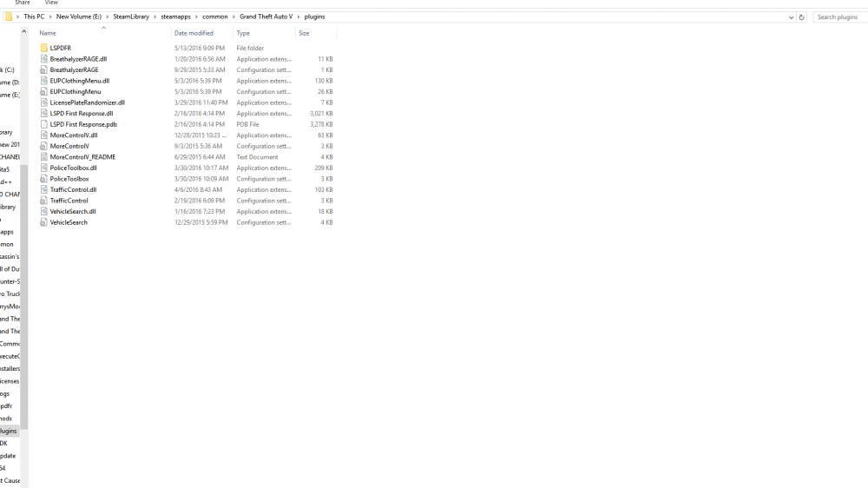Click '4/6/2016 8:43 AM' date cell
Image resolution: width=868 pixels, height=488 pixels.
[200, 189]
